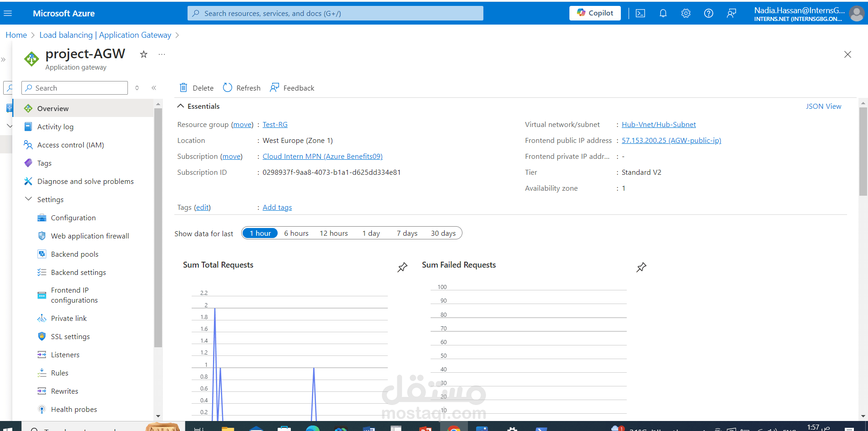The image size is (868, 431).
Task: Select Backend pools in the sidebar
Action: (x=74, y=254)
